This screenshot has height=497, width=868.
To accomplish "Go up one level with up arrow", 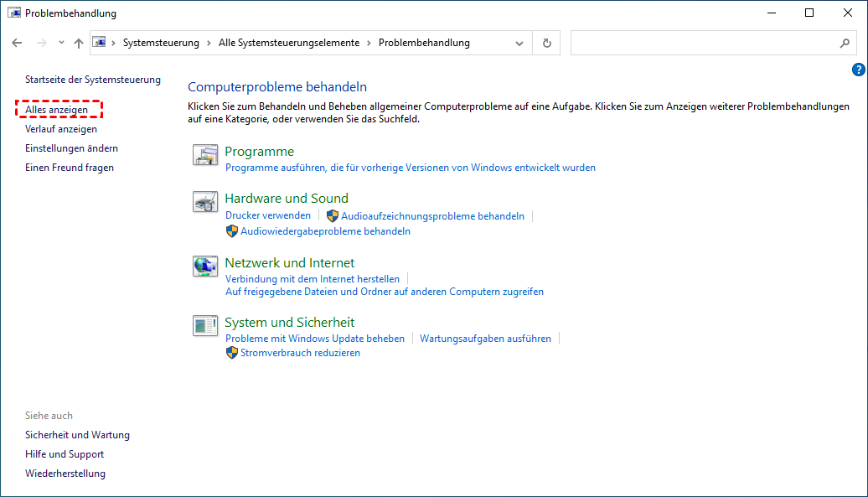I will pos(79,43).
